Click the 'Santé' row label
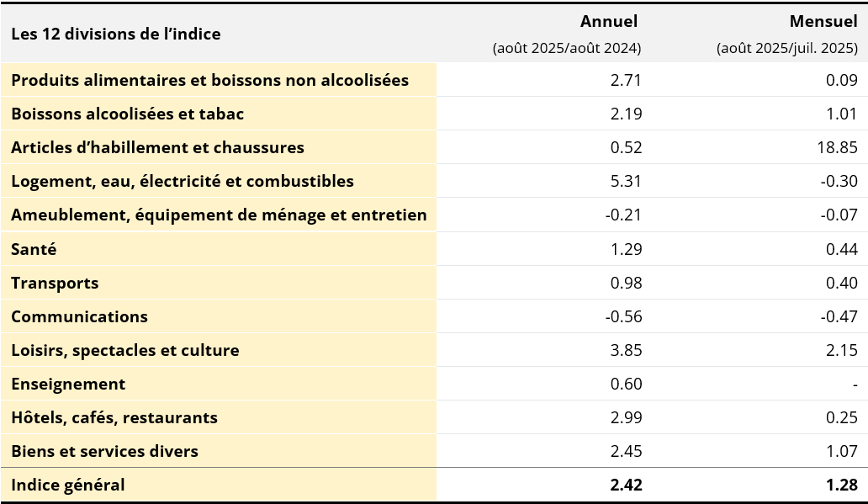This screenshot has width=868, height=504. 34,249
